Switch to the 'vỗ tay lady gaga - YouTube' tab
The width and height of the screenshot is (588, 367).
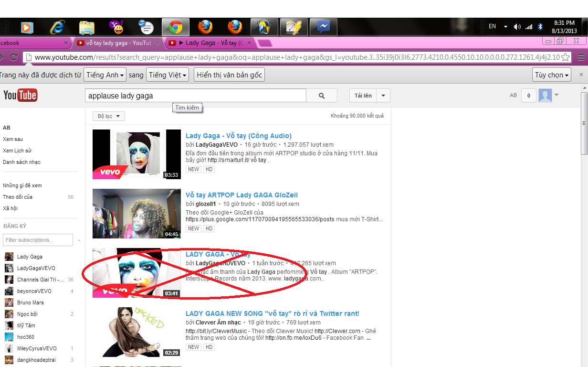118,43
